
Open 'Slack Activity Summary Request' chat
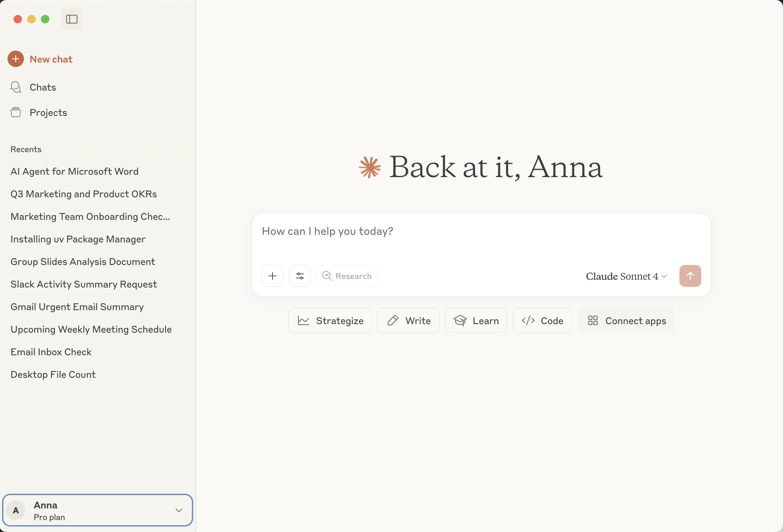[x=84, y=284]
